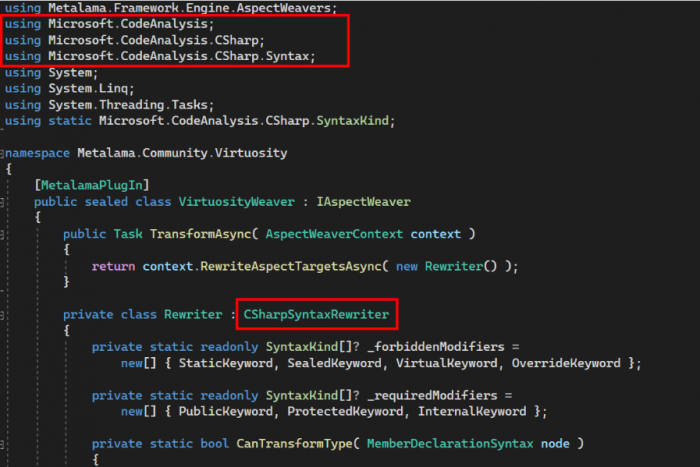Collapse the TransformAsync method outline block
This screenshot has width=700, height=467.
click(2, 234)
